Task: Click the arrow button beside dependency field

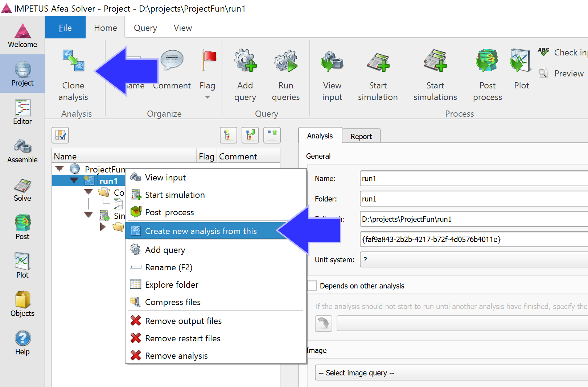Action: 324,323
